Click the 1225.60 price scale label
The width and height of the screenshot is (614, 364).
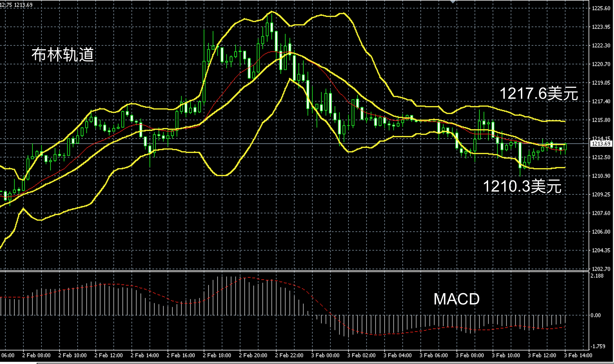(601, 8)
